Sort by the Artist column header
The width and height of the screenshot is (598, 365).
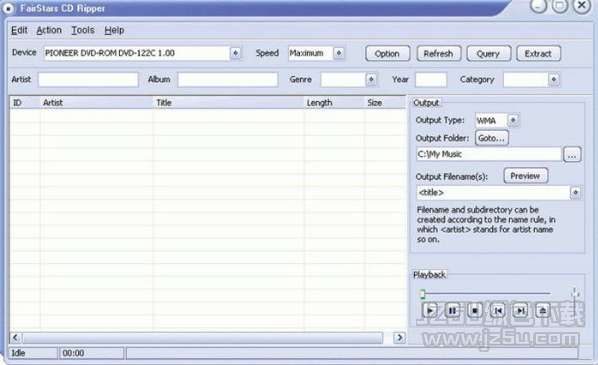96,103
